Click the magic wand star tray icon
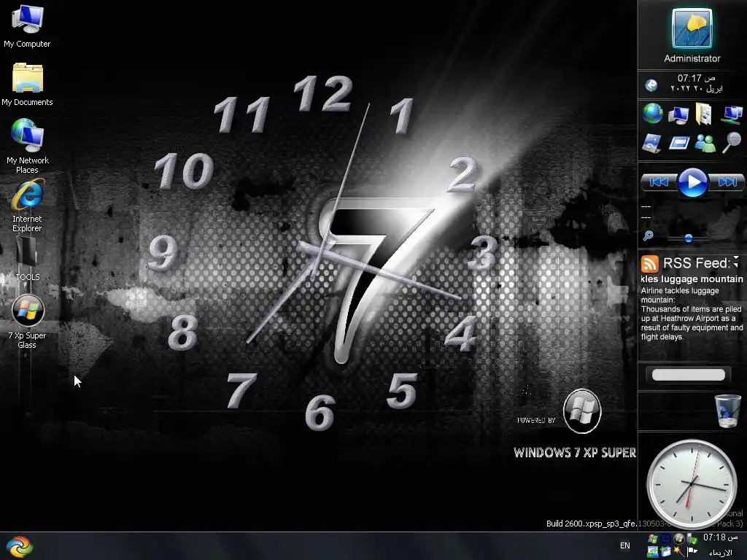Screen dimensions: 747x560 (x=680, y=552)
